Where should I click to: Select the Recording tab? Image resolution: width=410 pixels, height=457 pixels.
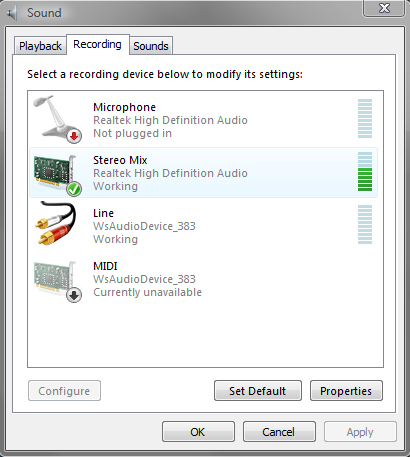(x=98, y=44)
